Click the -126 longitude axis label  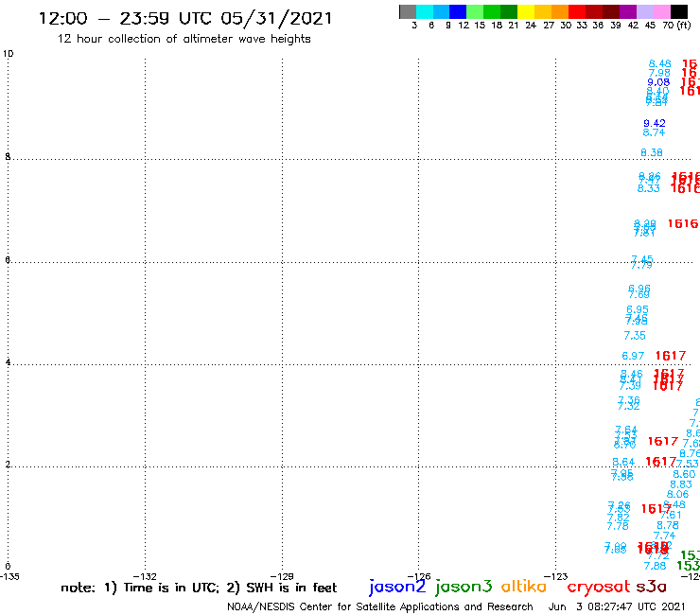click(419, 576)
